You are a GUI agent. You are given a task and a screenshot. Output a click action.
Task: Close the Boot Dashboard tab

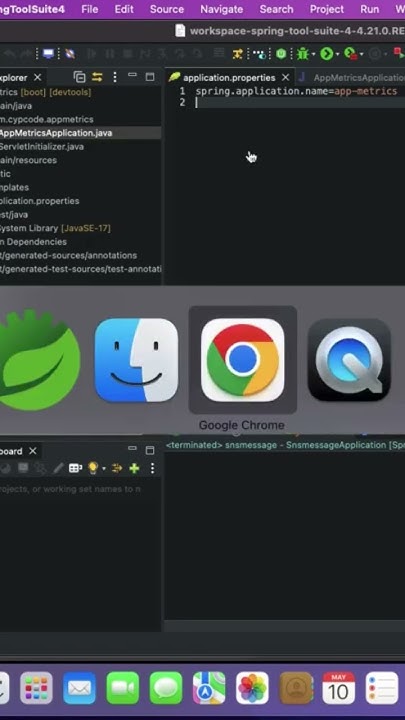coord(33,451)
